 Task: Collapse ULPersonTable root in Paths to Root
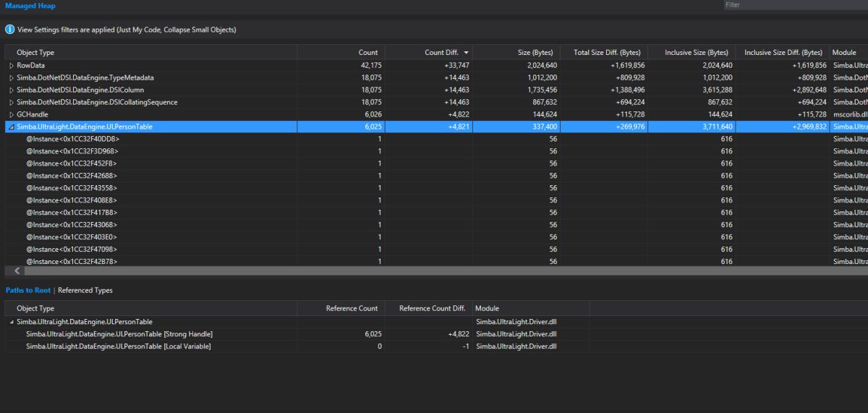(x=11, y=322)
